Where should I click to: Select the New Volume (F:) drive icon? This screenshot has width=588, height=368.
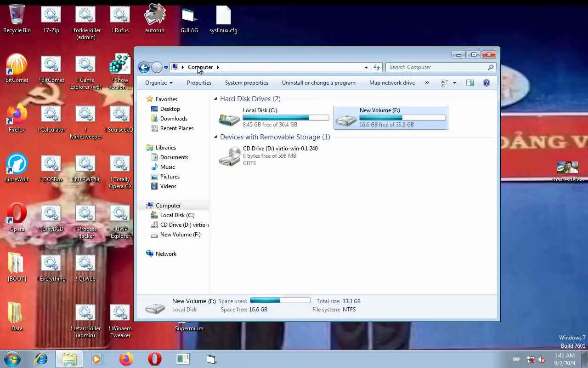[x=345, y=119]
